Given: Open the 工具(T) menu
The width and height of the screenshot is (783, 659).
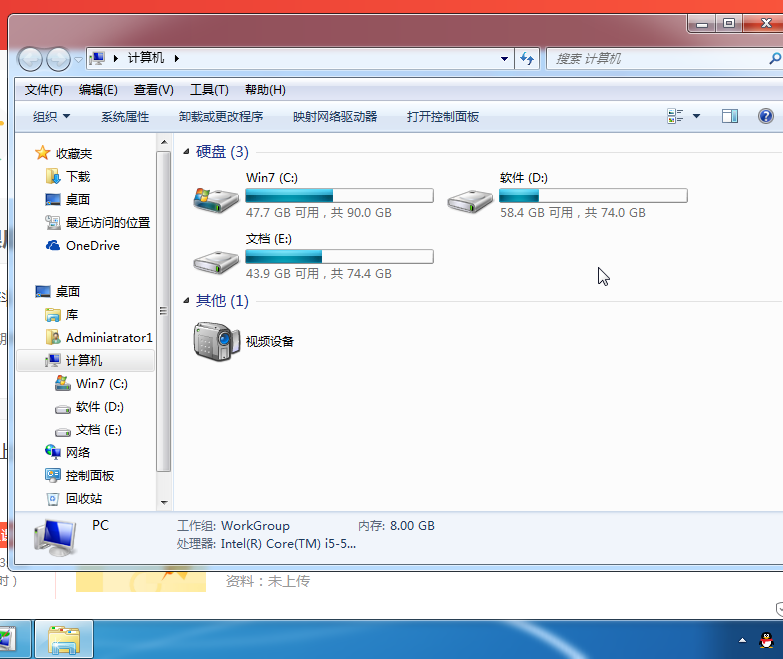Looking at the screenshot, I should [209, 90].
